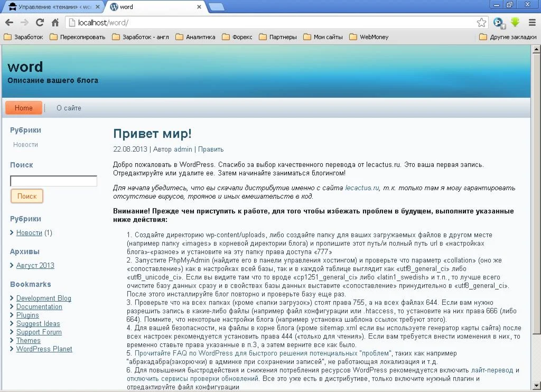Image resolution: width=541 pixels, height=392 pixels.
Task: Click the vertical scrollbar thumb
Action: point(536,193)
